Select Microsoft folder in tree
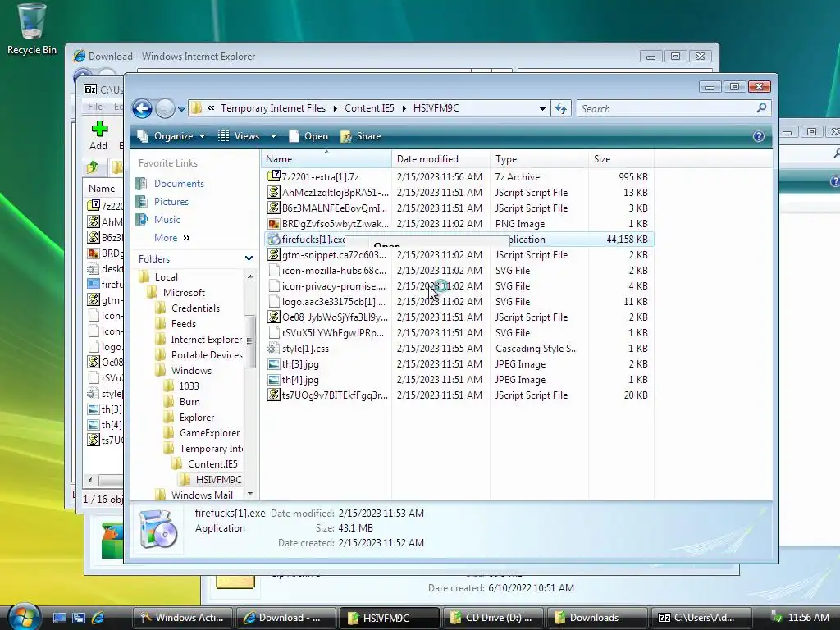 pyautogui.click(x=184, y=293)
